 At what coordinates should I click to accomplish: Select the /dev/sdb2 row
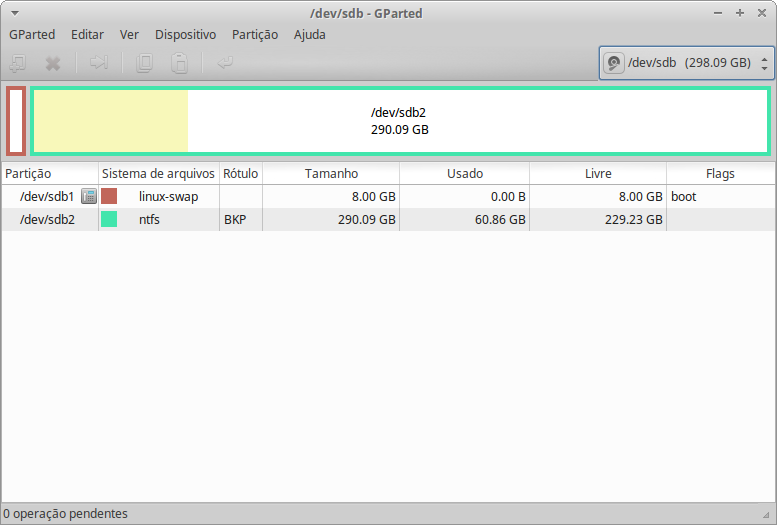388,219
